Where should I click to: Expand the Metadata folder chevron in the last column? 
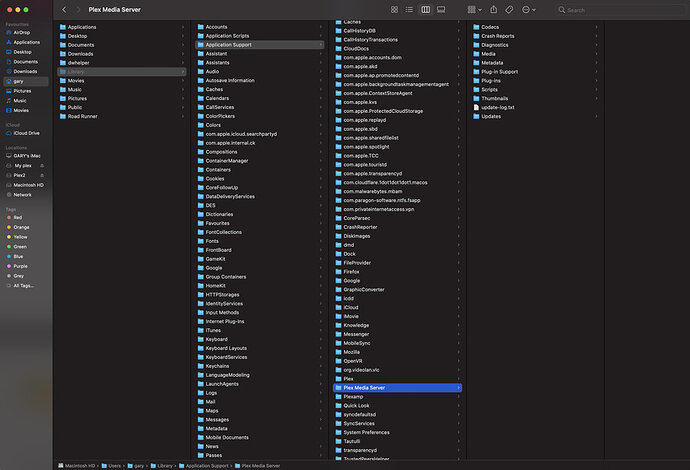point(596,63)
